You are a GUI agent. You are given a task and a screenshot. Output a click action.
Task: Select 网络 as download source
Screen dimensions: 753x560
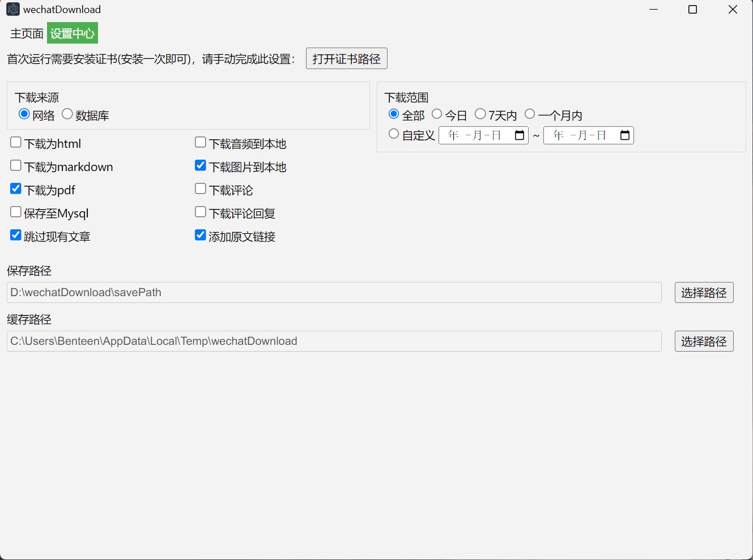point(24,114)
